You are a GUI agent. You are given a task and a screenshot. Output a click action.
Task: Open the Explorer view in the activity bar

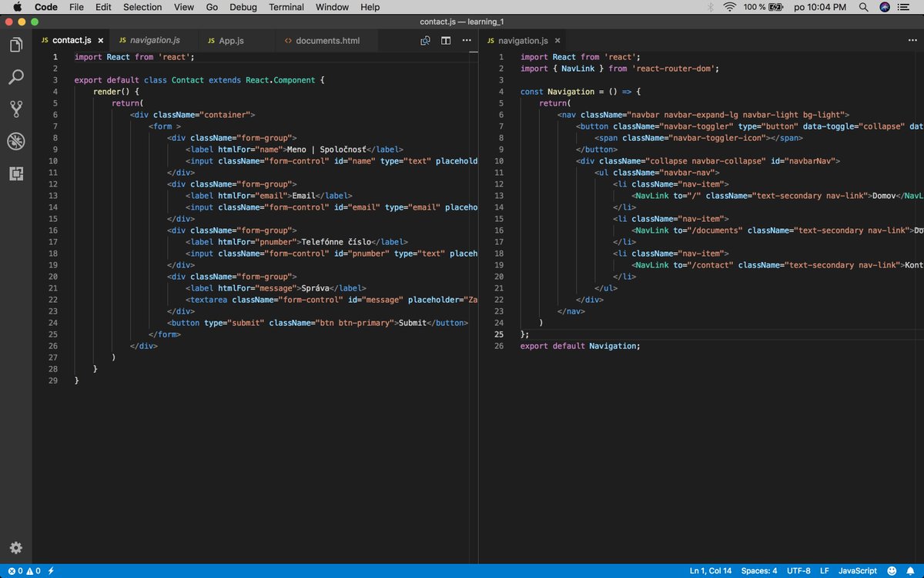15,45
